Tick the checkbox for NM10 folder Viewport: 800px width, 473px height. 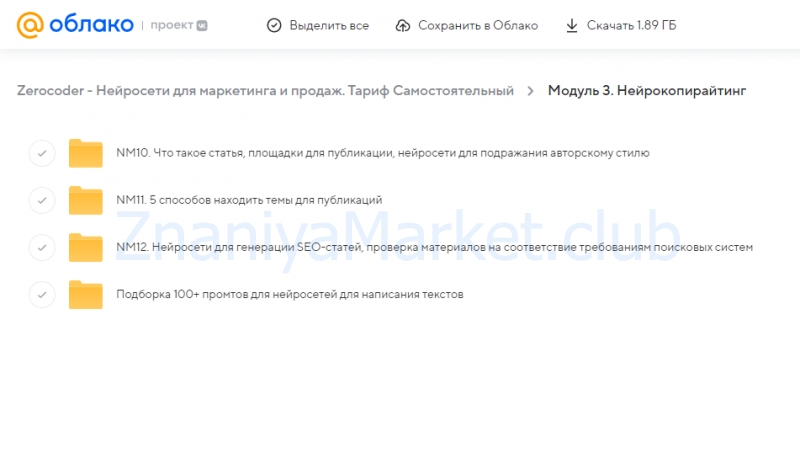[x=42, y=153]
